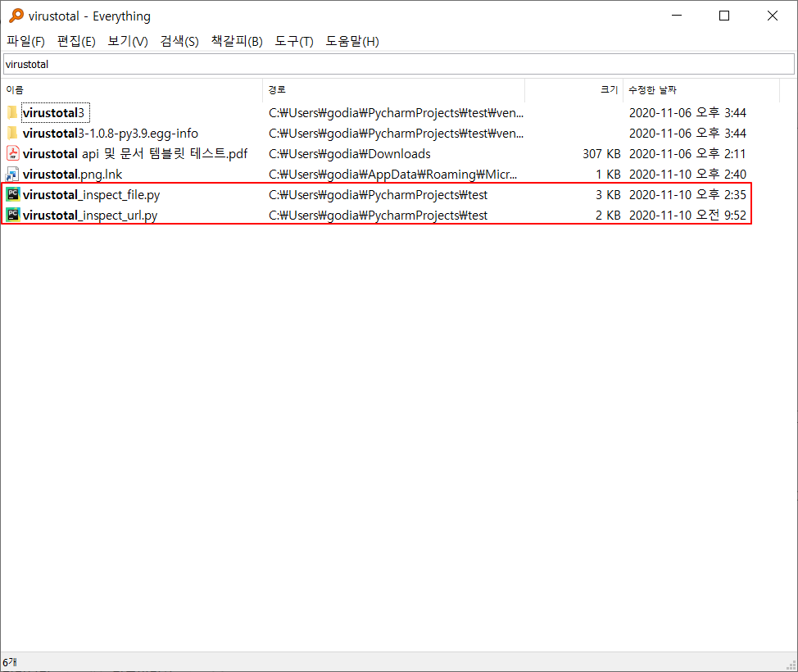798x672 pixels.
Task: Click the 307 KB size value
Action: pyautogui.click(x=601, y=154)
